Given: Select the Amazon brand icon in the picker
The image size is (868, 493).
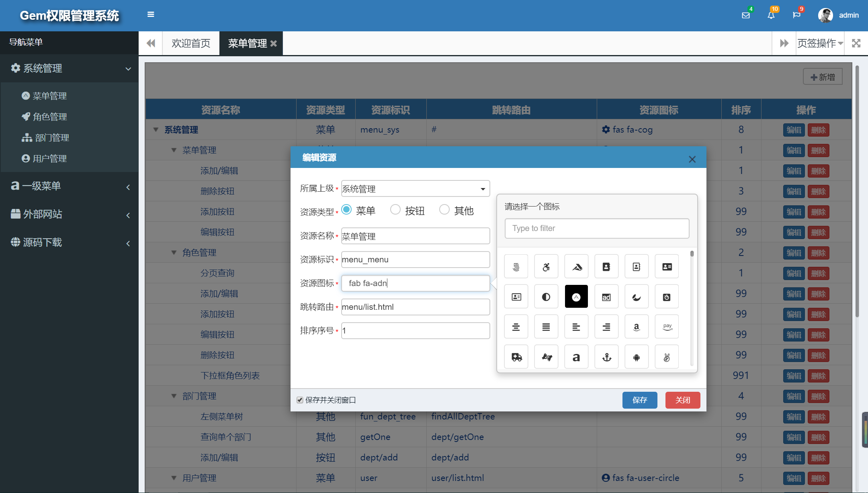Looking at the screenshot, I should 637,326.
